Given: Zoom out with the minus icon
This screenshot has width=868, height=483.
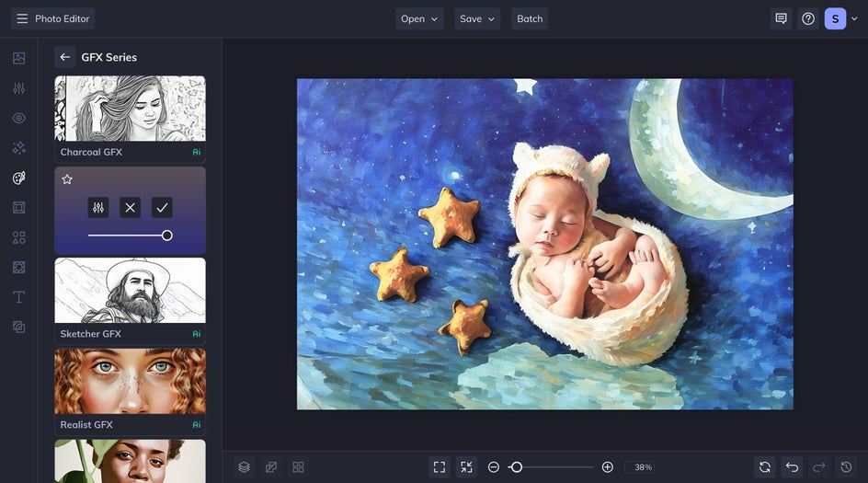Looking at the screenshot, I should click(x=493, y=467).
